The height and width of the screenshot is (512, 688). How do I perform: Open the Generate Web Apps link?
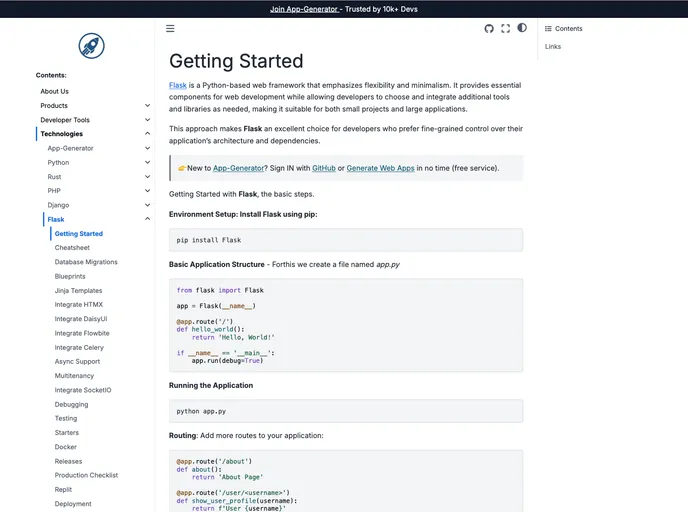click(x=380, y=168)
